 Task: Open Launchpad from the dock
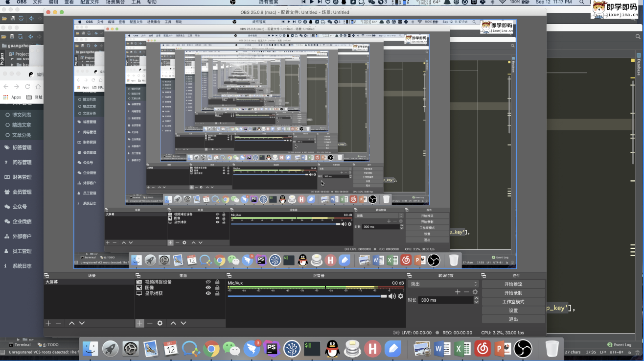[x=111, y=349]
